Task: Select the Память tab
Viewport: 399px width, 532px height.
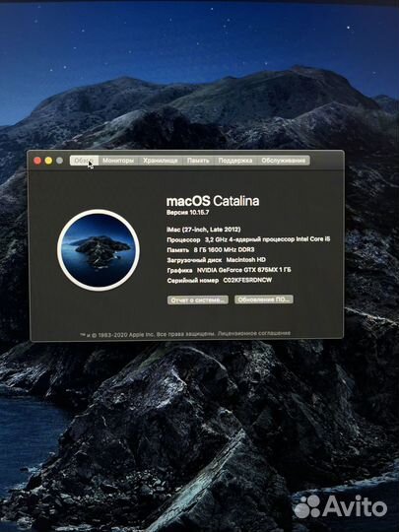Action: point(198,161)
